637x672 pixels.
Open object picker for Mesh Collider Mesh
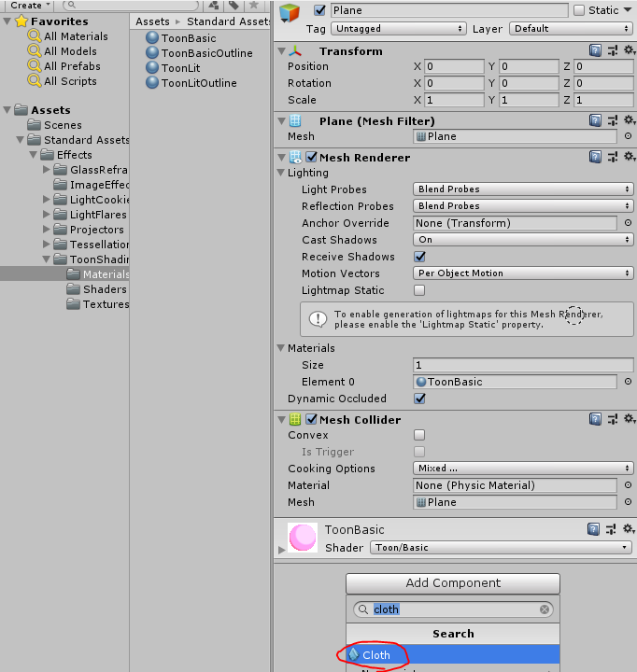click(628, 502)
